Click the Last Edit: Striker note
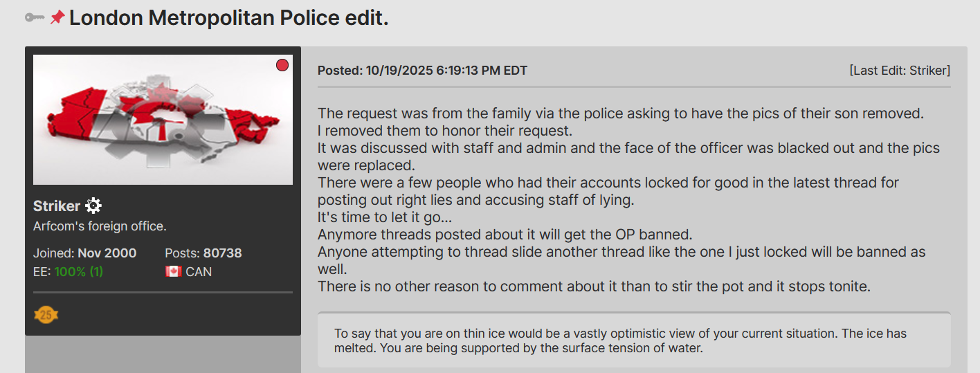Image resolution: width=980 pixels, height=373 pixels. click(x=900, y=71)
